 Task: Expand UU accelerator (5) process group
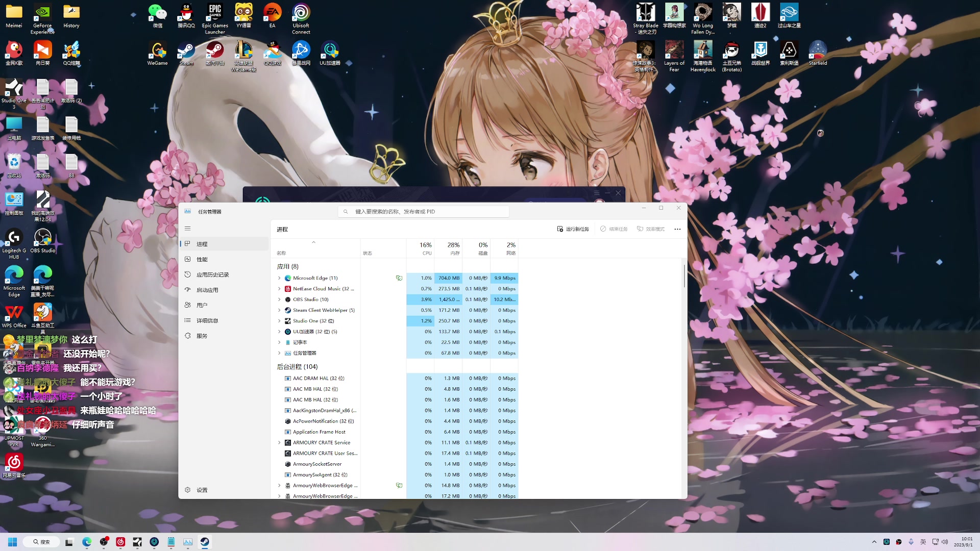[x=279, y=332]
